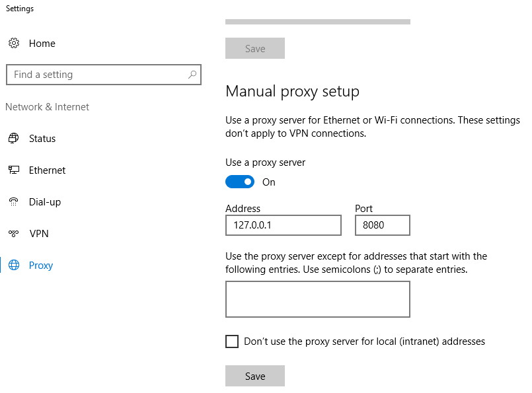Image resolution: width=532 pixels, height=393 pixels.
Task: Click the search magnifier icon
Action: click(192, 74)
